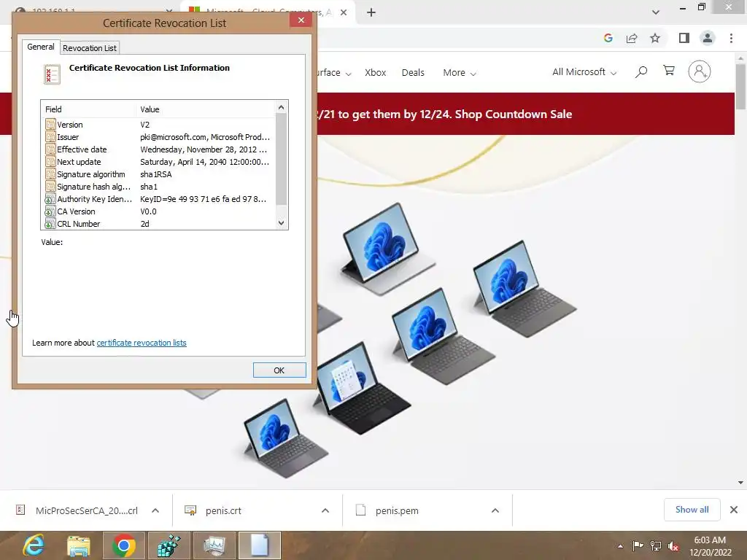This screenshot has height=560, width=747.
Task: Click the sign-in account avatar icon
Action: pos(700,71)
